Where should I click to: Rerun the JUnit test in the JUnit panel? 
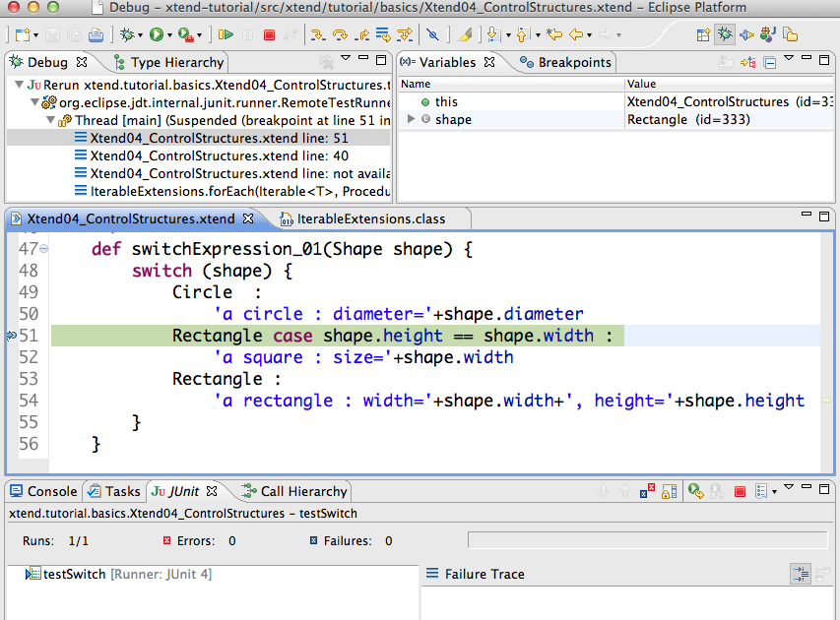click(693, 490)
